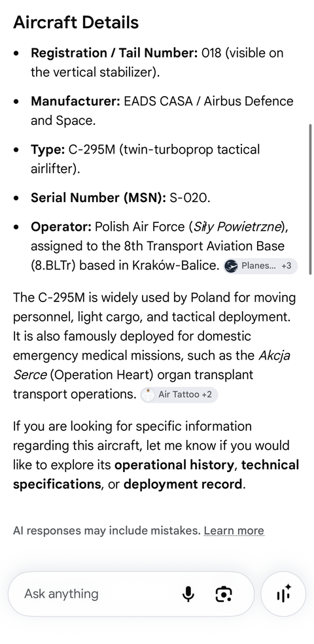The image size is (314, 644).
Task: Start live voice mode sparkle icon
Action: 283,594
